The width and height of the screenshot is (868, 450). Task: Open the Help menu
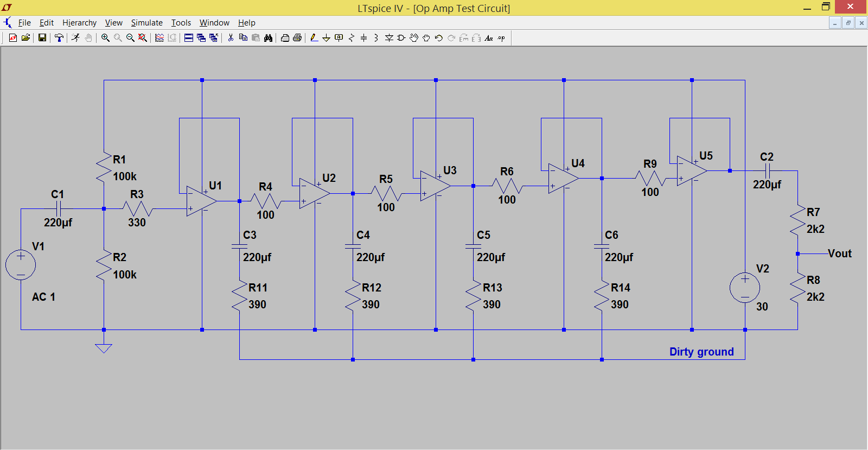point(246,23)
